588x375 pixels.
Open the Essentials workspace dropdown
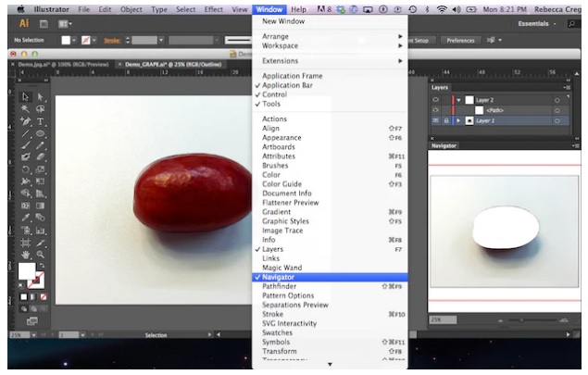(x=537, y=24)
